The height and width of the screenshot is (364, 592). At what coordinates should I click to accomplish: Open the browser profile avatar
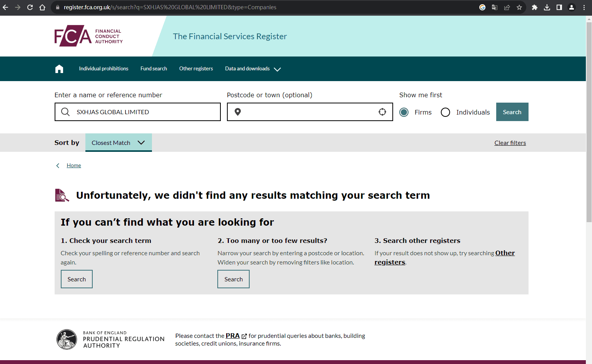572,7
